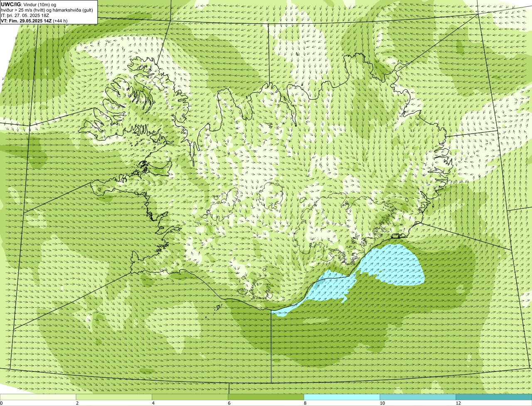Click the above-12 m/s teal legend swatch
The width and height of the screenshot is (532, 406).
494,397
